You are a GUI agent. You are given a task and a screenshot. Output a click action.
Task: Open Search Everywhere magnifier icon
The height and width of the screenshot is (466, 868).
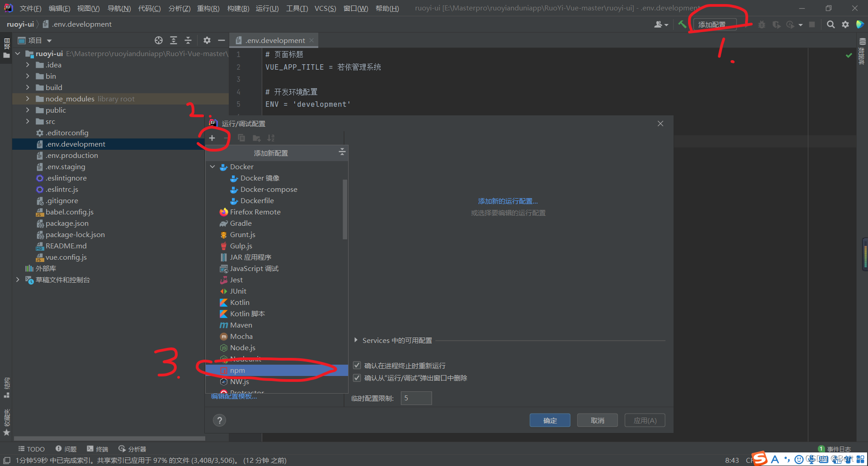(830, 24)
